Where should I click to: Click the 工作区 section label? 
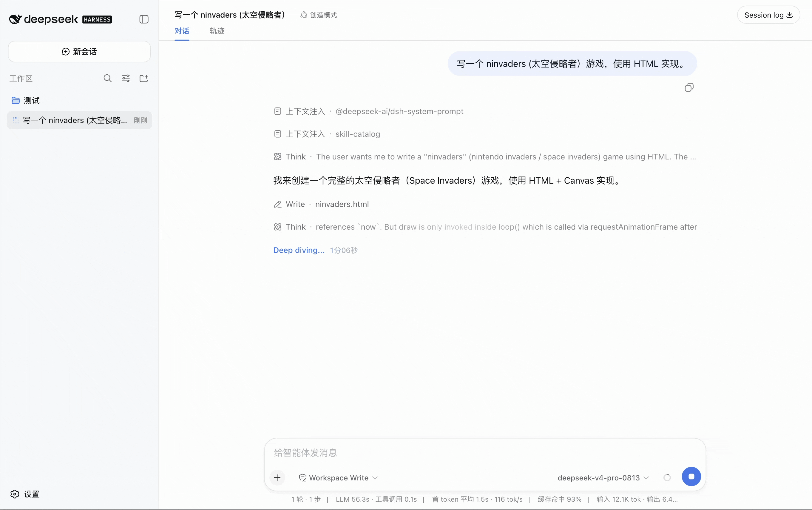click(21, 78)
